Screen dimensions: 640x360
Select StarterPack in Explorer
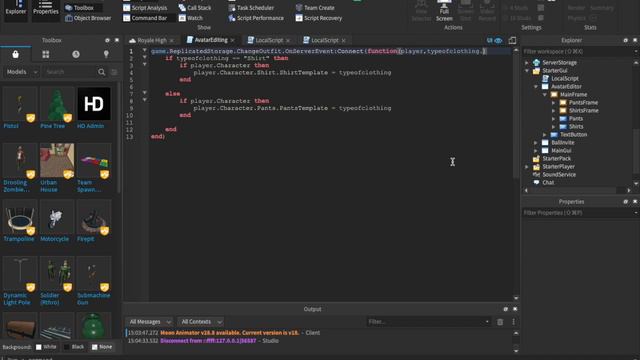click(x=552, y=159)
